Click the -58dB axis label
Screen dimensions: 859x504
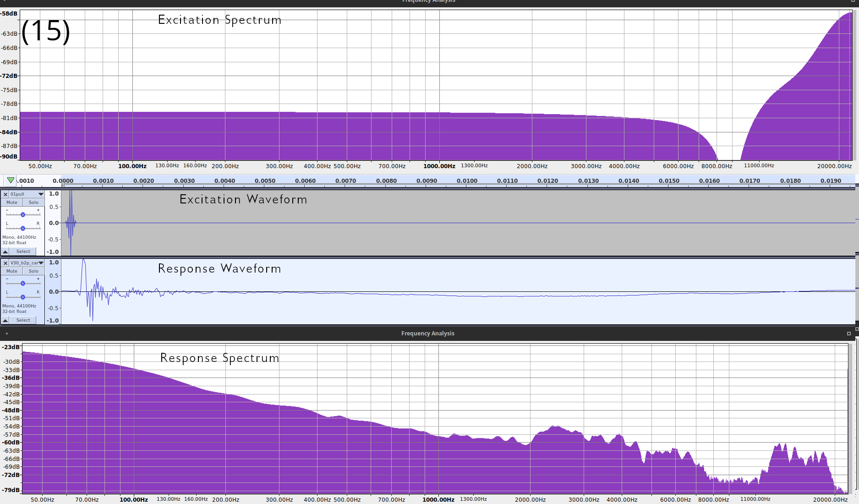click(x=9, y=14)
